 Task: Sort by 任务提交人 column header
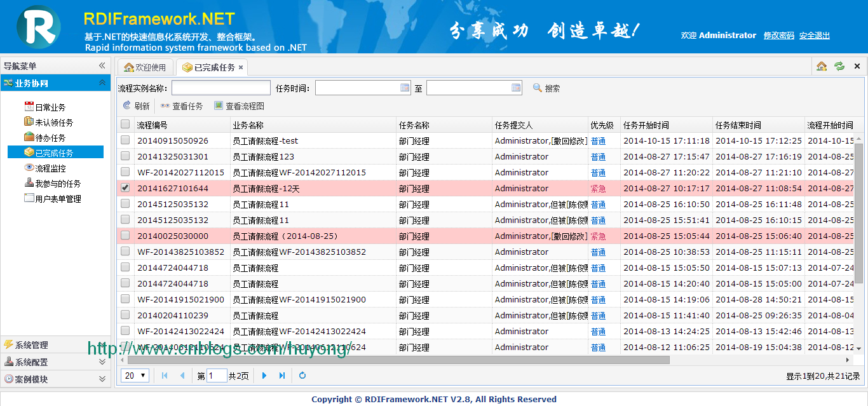[x=540, y=125]
